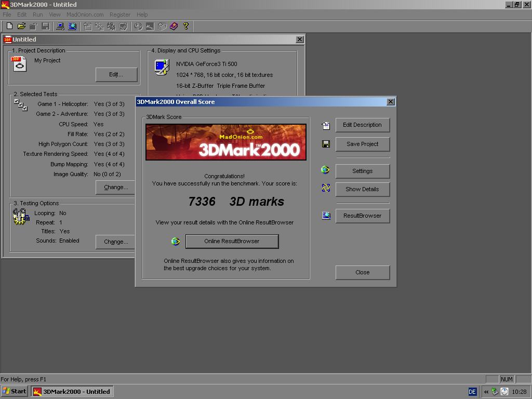
Task: Click the purple help book toolbar icon
Action: point(174,26)
